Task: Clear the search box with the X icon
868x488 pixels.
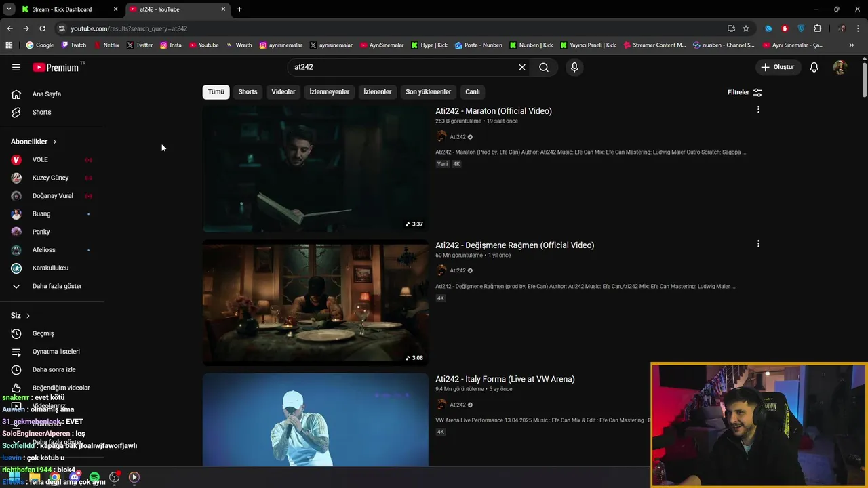Action: coord(522,67)
